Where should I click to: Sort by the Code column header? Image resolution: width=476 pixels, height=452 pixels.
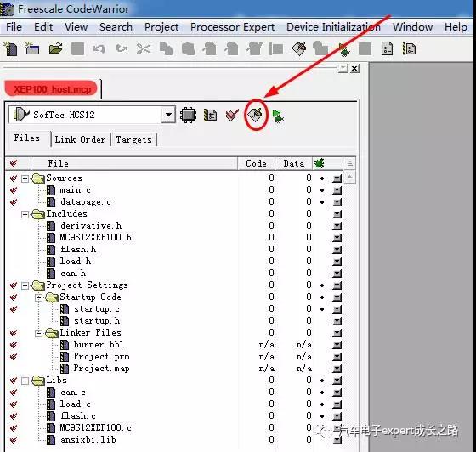(256, 163)
